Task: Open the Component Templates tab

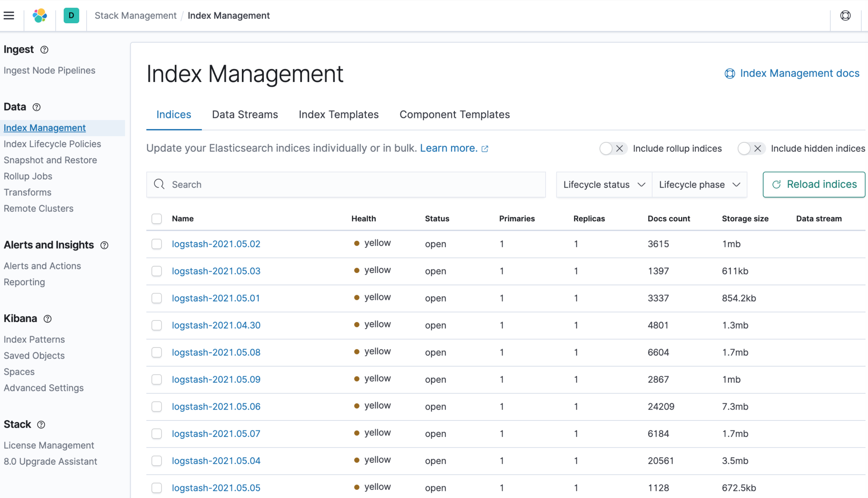Action: (x=454, y=115)
